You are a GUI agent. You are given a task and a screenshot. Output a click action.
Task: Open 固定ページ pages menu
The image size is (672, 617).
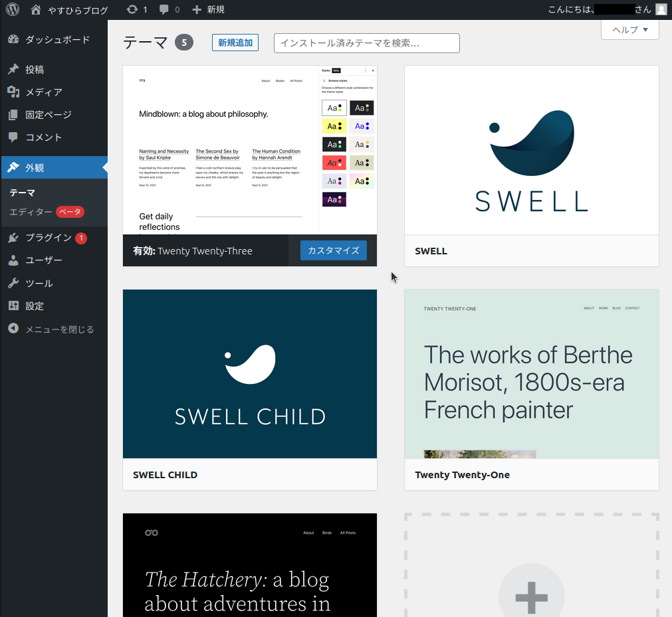(x=54, y=115)
